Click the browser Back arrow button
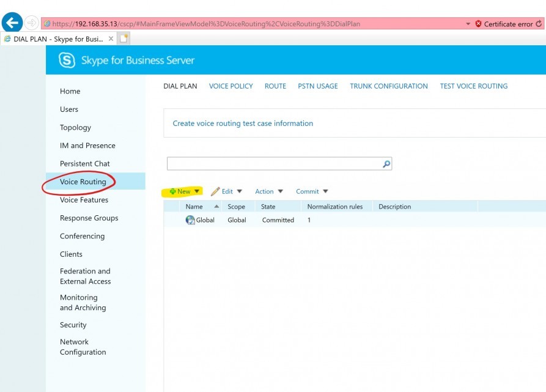Image resolution: width=546 pixels, height=392 pixels. (12, 23)
